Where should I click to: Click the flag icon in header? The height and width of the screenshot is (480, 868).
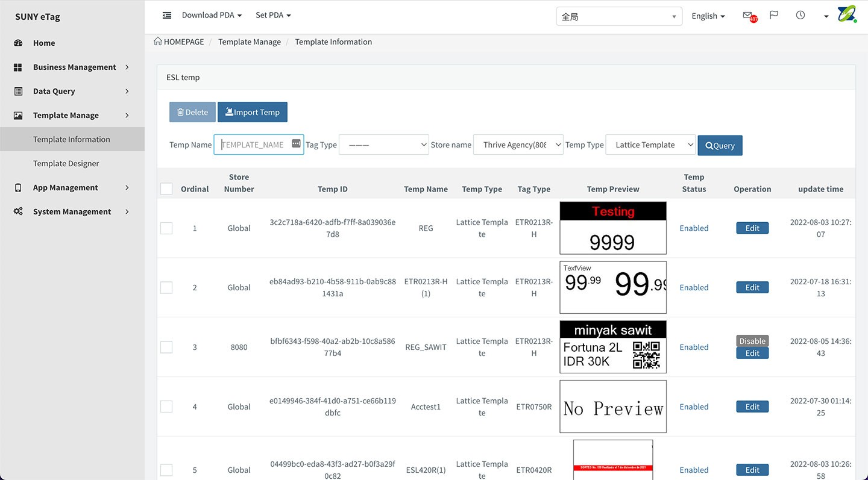[x=774, y=15]
